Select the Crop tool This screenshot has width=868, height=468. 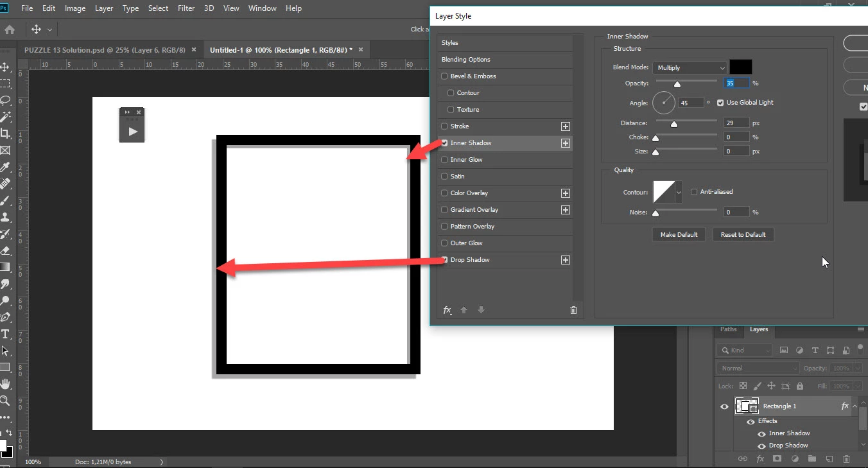[x=4, y=134]
